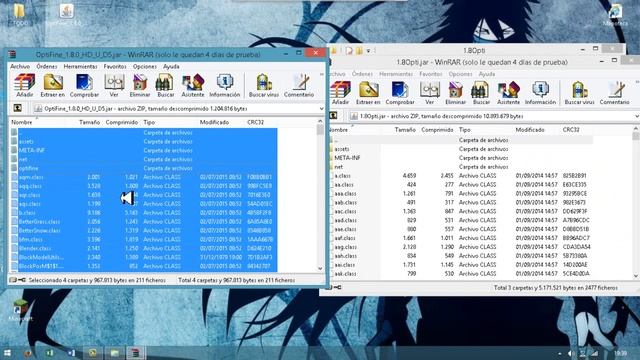This screenshot has width=640, height=360.
Task: Click Comentario icon in OptiFine window
Action: click(299, 85)
